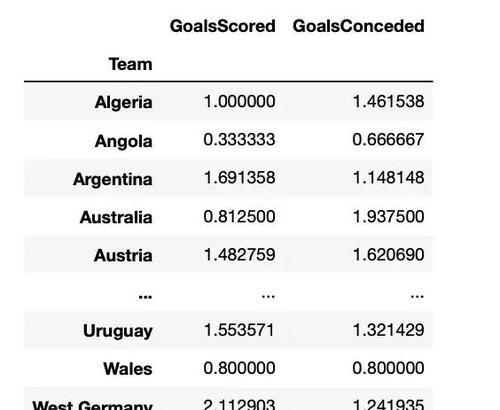Select the Team index label
This screenshot has width=500, height=410.
(131, 64)
